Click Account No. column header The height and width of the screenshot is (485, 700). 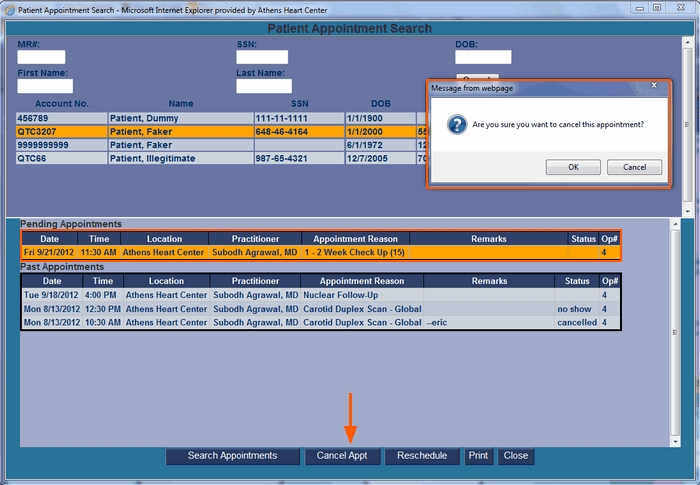pos(62,104)
